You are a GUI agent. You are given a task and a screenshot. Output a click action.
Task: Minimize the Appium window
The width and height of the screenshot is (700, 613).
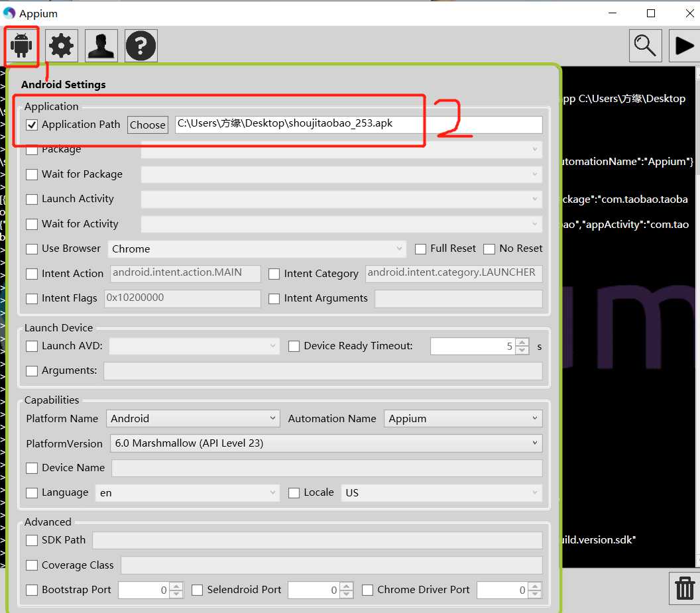pos(612,13)
